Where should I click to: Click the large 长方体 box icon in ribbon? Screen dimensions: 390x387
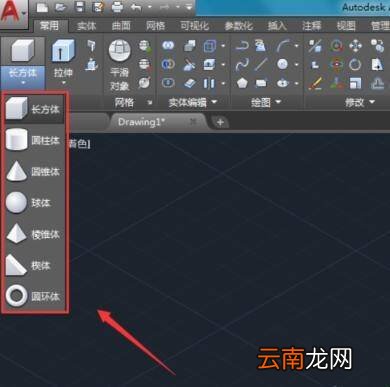(22, 51)
